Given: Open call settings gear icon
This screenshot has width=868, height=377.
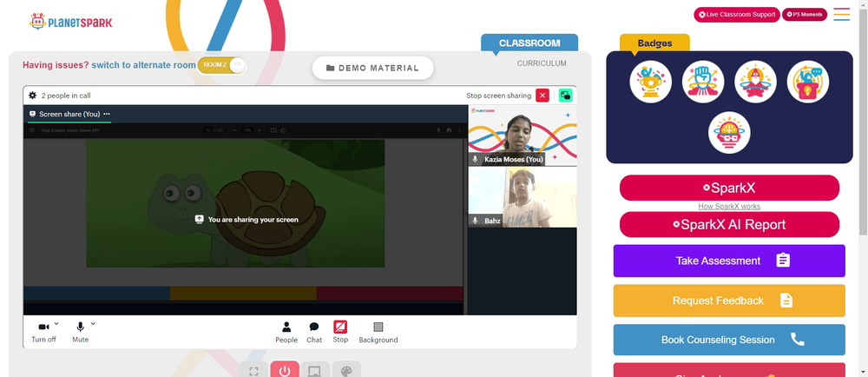Looking at the screenshot, I should [x=33, y=96].
